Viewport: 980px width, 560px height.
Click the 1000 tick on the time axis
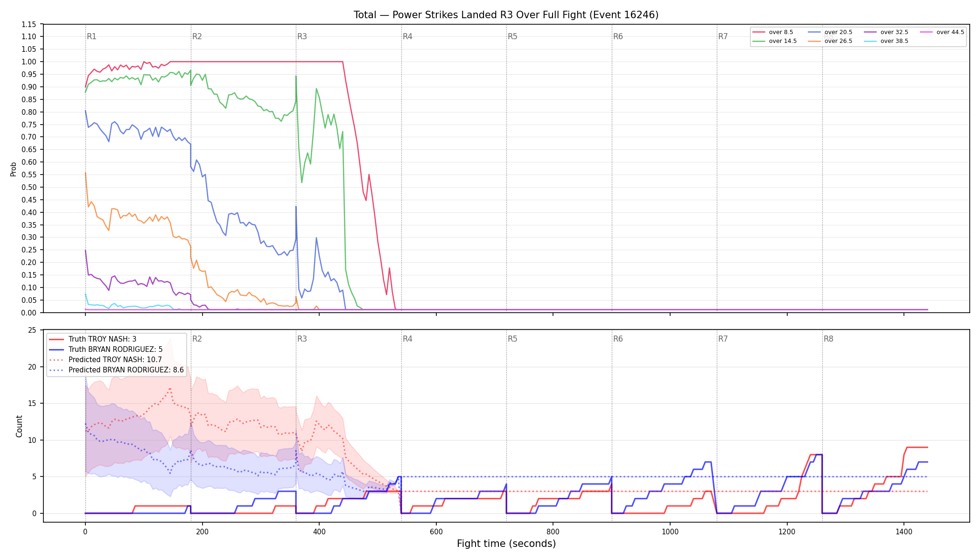[670, 532]
